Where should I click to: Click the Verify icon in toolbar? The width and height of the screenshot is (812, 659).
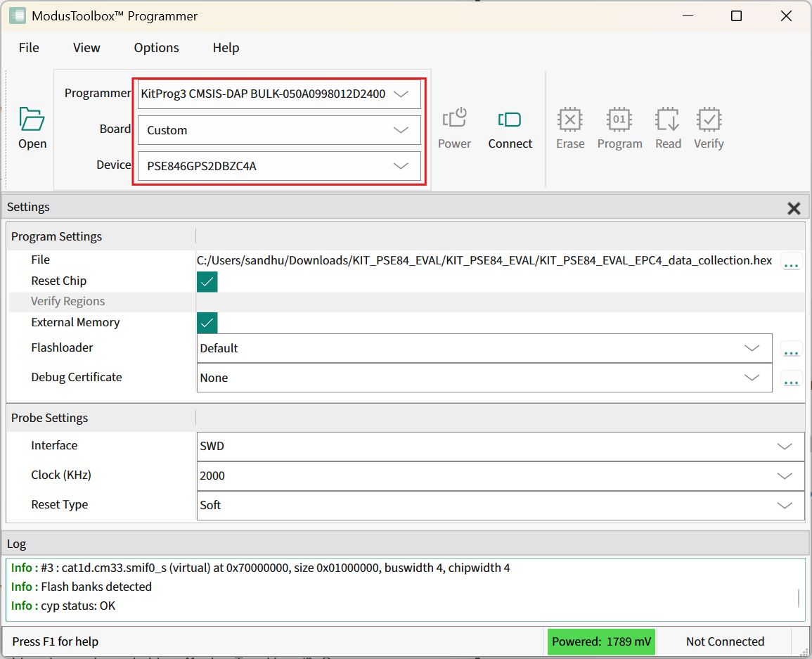[x=708, y=119]
